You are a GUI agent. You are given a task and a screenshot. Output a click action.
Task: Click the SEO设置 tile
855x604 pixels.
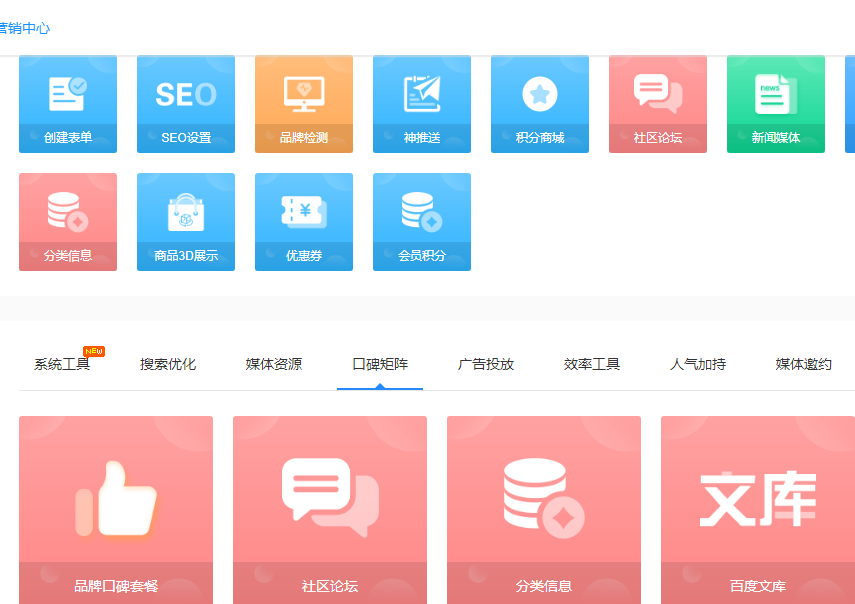[x=186, y=104]
